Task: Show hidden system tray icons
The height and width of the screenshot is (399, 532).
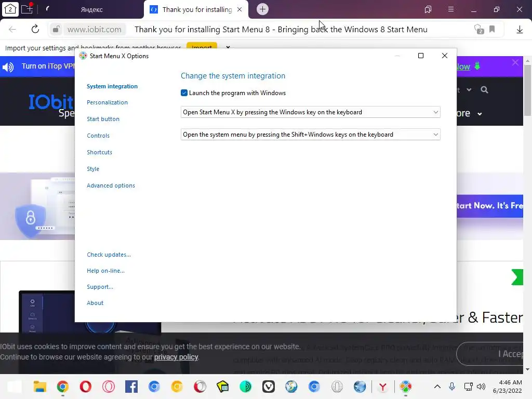Action: point(437,387)
